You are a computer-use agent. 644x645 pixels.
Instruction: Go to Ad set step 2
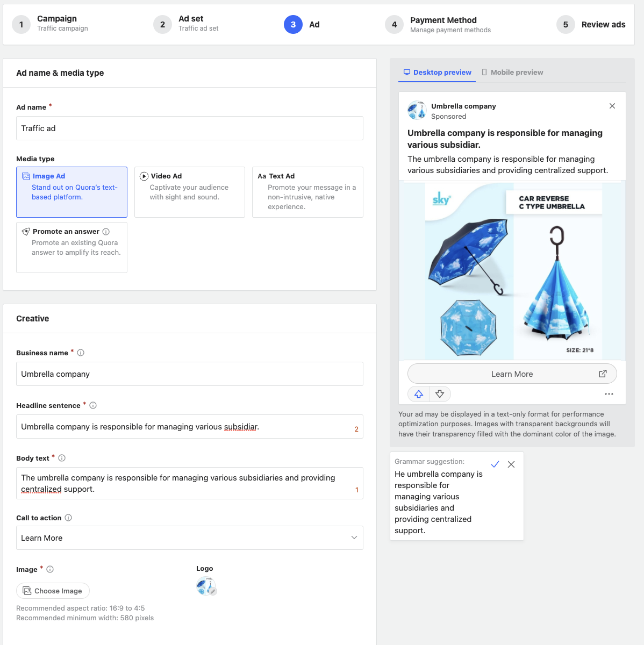pos(186,24)
